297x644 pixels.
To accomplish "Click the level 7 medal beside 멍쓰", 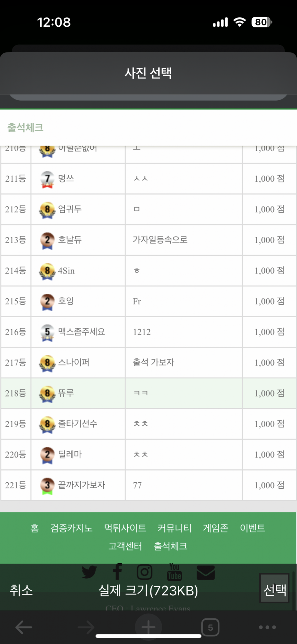I will [x=47, y=179].
